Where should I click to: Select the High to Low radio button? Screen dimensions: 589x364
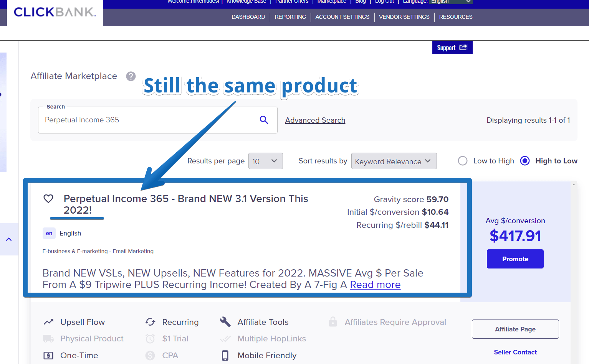(x=525, y=161)
